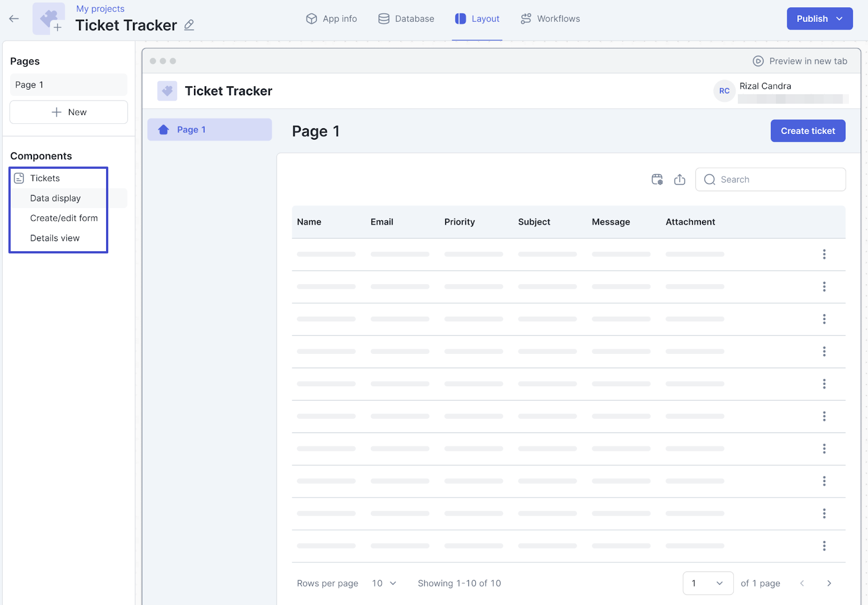Open the page number selector dropdown
Screen dimensions: 868x605
tap(708, 583)
